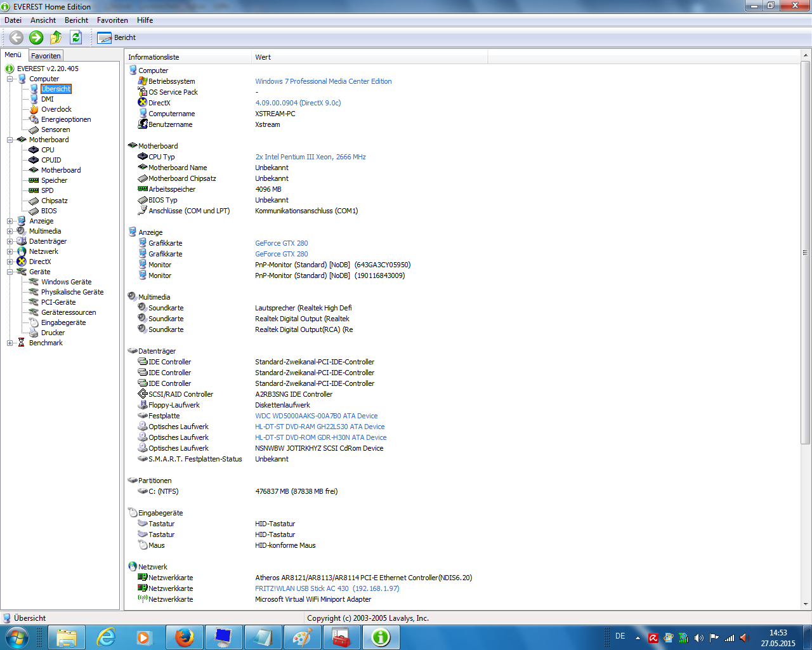This screenshot has height=650, width=812.
Task: Open the Windows 7 Professional Media Center Edition link
Action: click(324, 81)
